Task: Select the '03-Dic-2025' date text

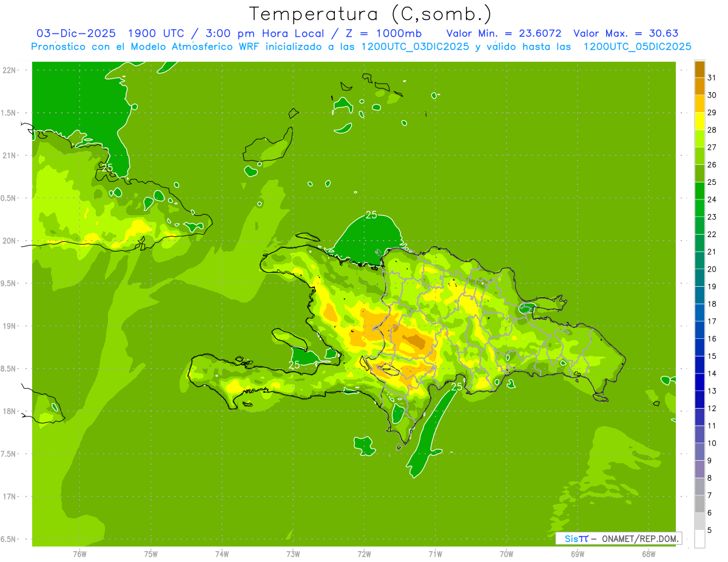Action: coord(76,33)
